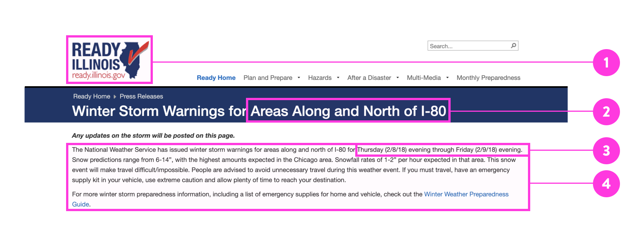Open the Press Releases breadcrumb
Image resolution: width=644 pixels, height=237 pixels.
141,96
